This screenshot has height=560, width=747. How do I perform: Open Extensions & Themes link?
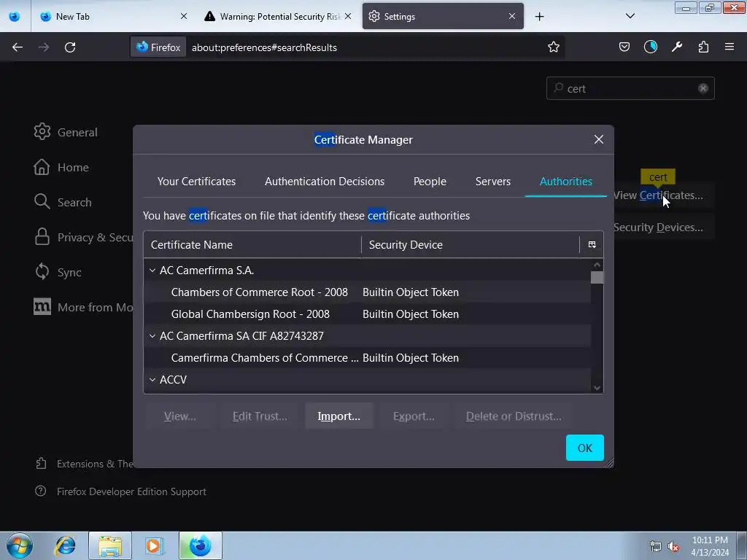coord(85,464)
